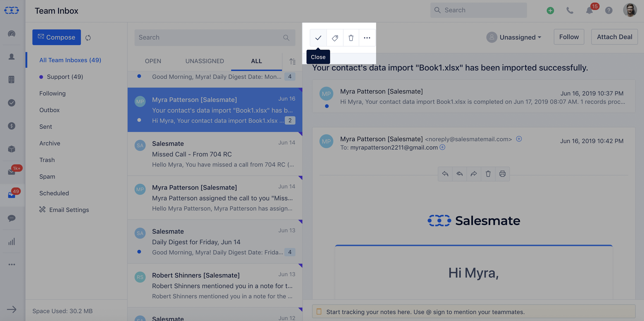Open the Dashboard gauge icon in sidebar
The height and width of the screenshot is (321, 644).
[11, 33]
